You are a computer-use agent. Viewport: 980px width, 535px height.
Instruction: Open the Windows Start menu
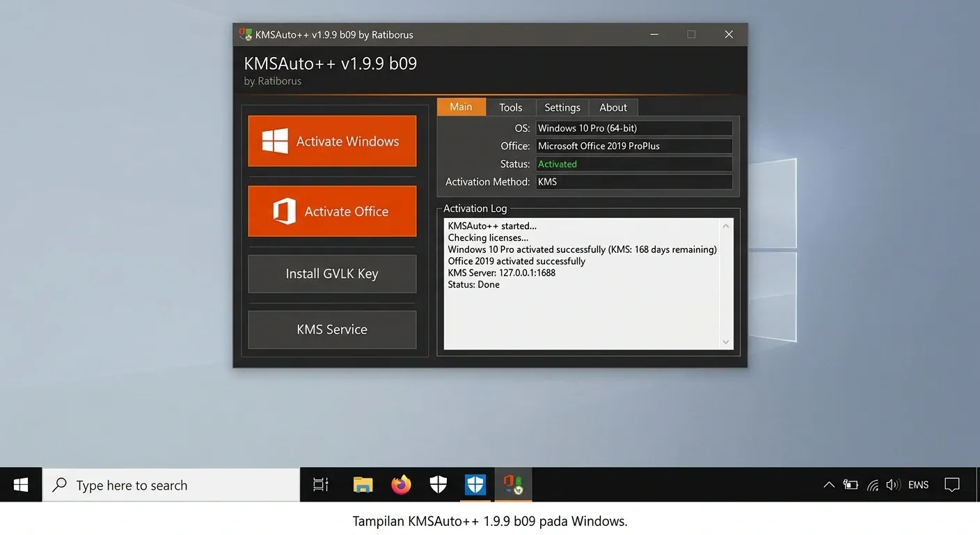21,485
